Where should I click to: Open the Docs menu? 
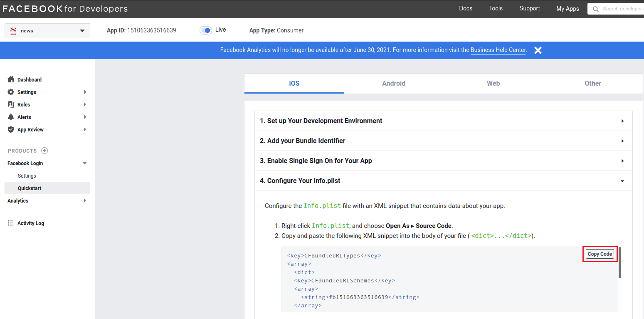click(465, 8)
